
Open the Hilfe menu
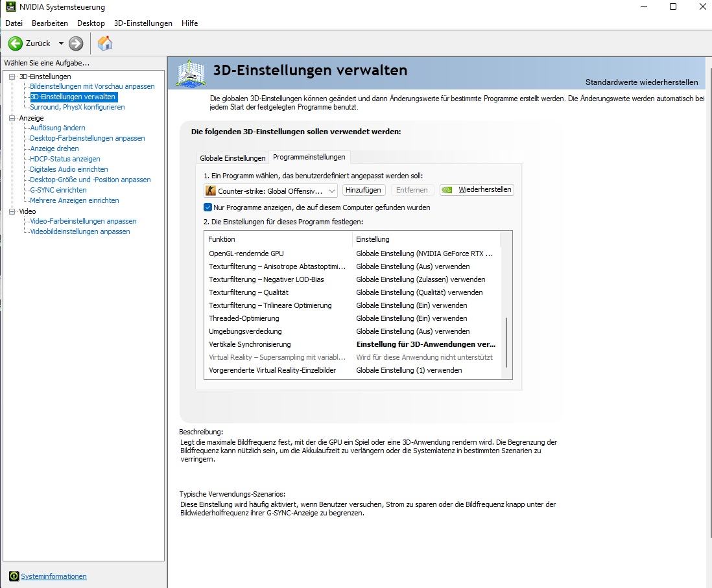point(190,23)
